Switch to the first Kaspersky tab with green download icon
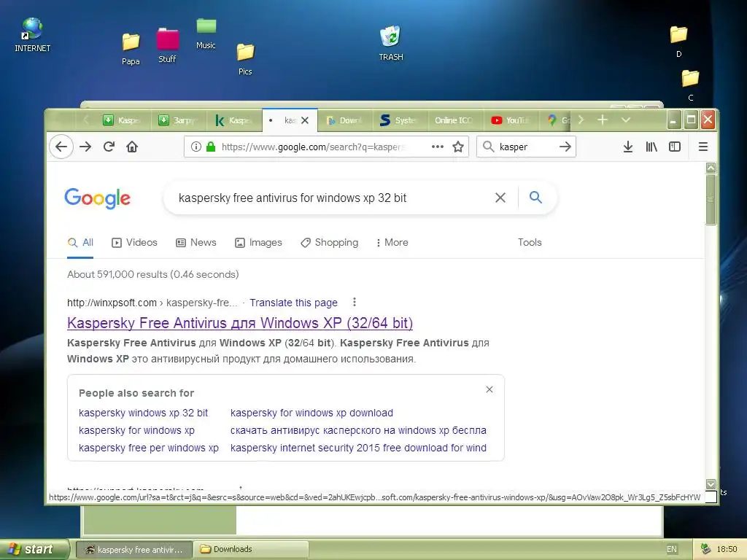This screenshot has width=747, height=560. click(123, 120)
